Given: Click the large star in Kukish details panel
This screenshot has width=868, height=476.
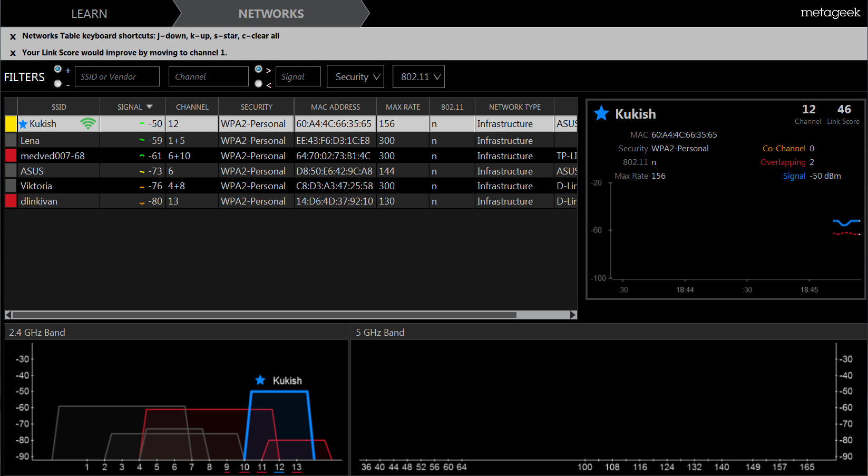Looking at the screenshot, I should pos(601,113).
